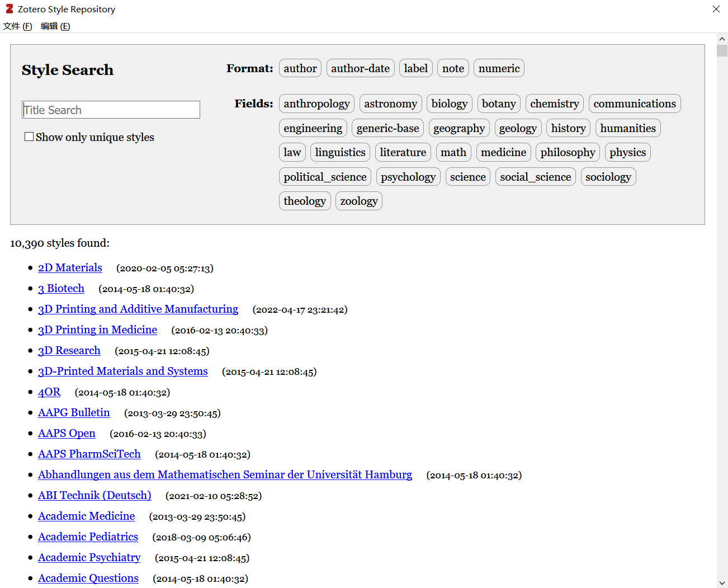Select the philosophy field tag

tap(568, 152)
